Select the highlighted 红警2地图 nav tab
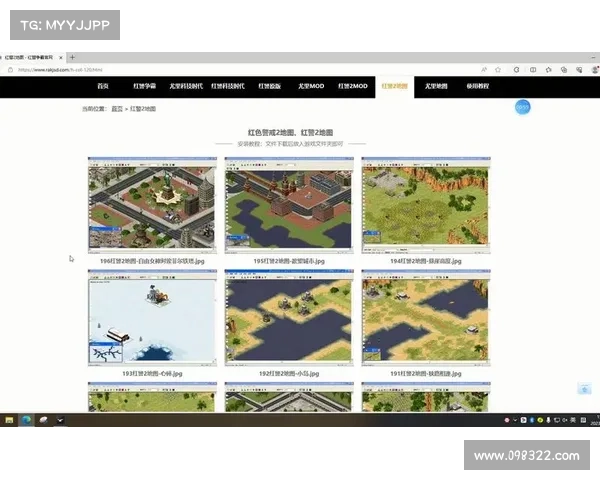The image size is (600, 480). [x=395, y=86]
